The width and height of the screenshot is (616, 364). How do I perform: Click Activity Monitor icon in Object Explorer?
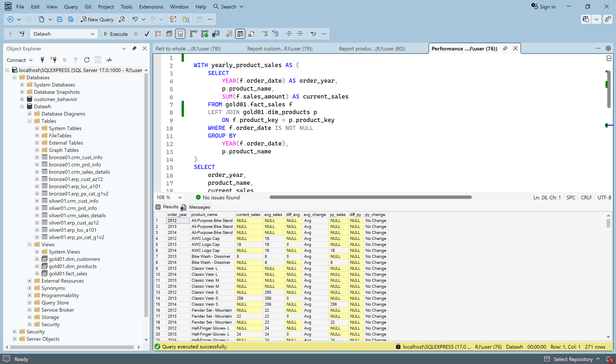(109, 60)
